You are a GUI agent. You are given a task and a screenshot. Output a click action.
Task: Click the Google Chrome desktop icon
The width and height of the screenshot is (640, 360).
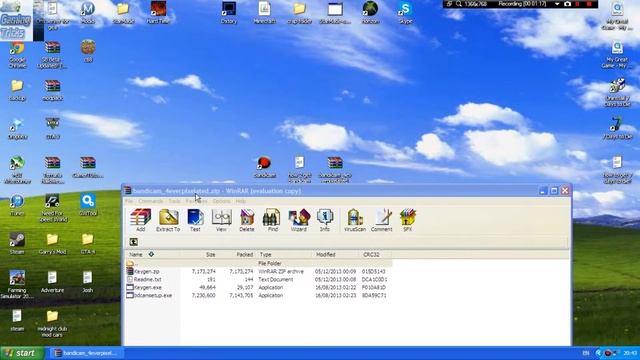[17, 55]
